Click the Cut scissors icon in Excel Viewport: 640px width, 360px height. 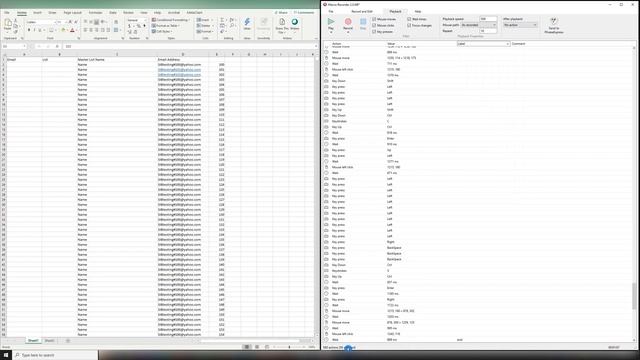coord(16,20)
